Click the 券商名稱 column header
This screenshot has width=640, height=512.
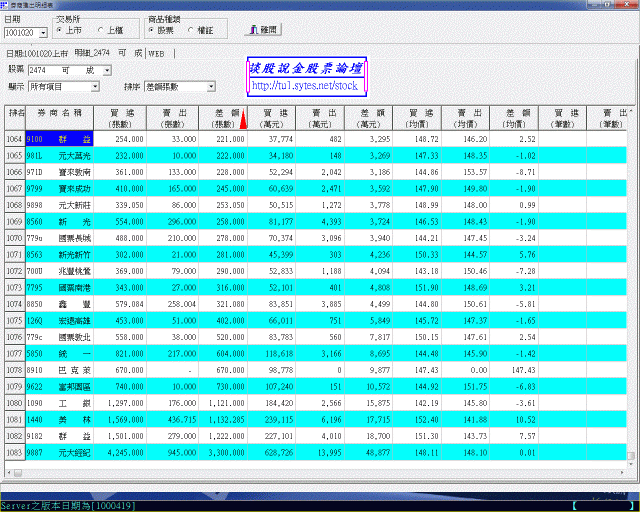[x=60, y=118]
